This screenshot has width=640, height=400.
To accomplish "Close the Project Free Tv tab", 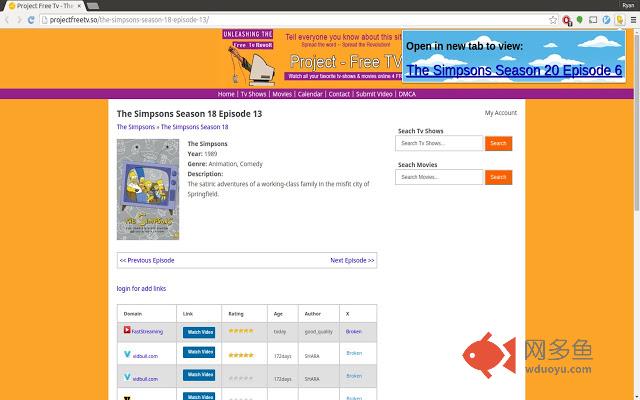I will point(79,6).
